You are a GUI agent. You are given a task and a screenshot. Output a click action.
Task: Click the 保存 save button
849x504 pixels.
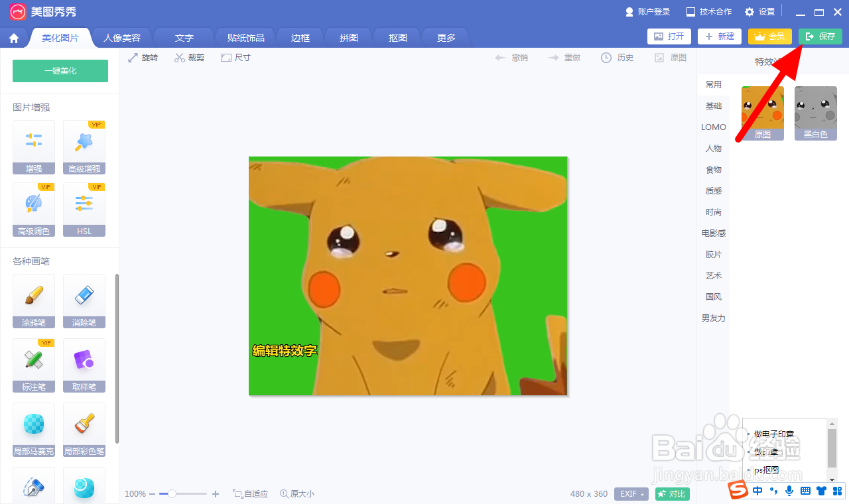tap(820, 36)
